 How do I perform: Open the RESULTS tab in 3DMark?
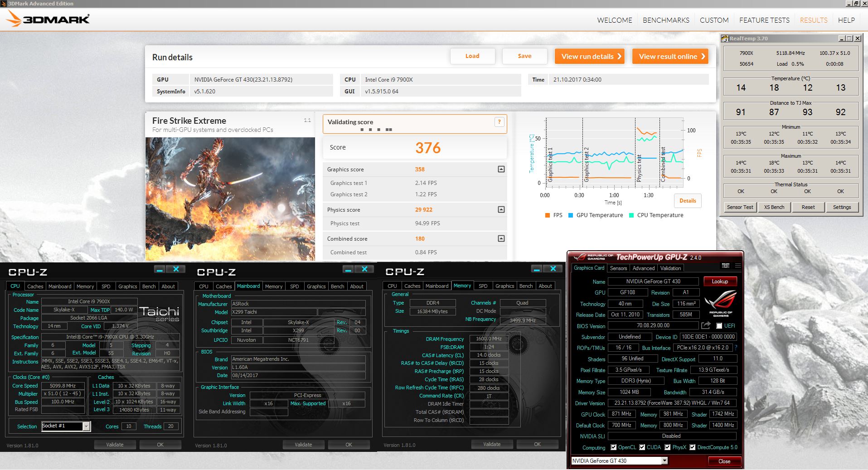pyautogui.click(x=814, y=20)
